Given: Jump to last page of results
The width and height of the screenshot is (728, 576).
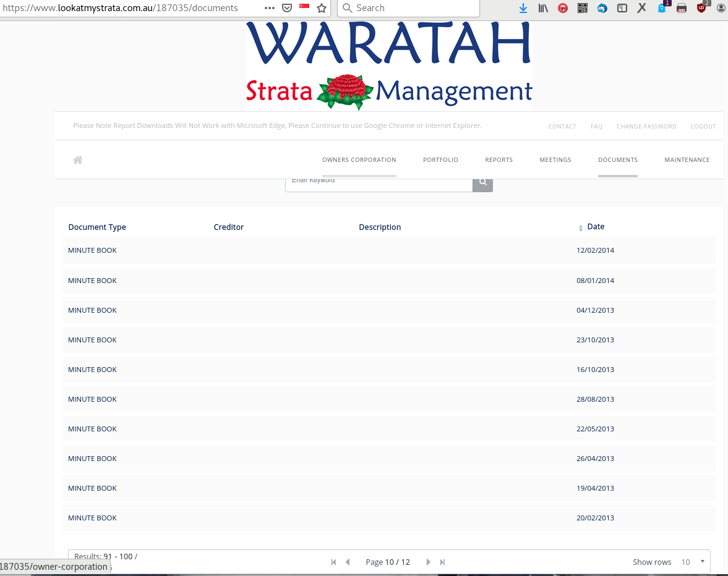Looking at the screenshot, I should point(442,562).
